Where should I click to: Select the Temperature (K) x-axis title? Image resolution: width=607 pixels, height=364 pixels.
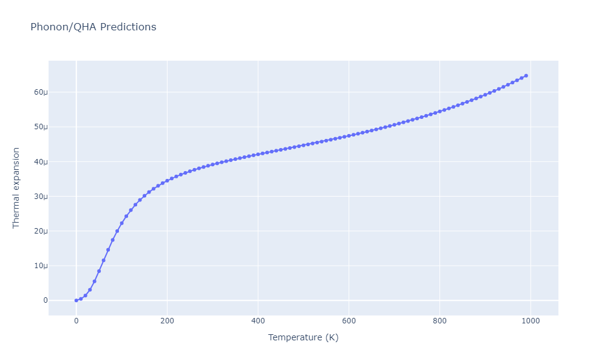click(303, 337)
